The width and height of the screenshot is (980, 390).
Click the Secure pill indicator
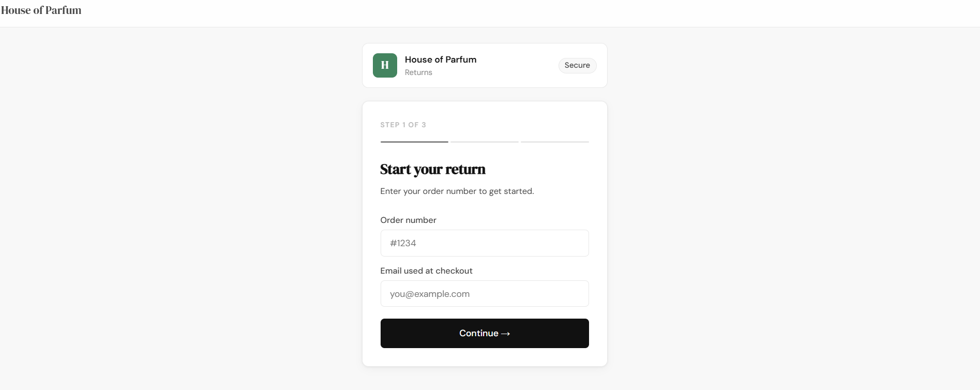(x=577, y=65)
